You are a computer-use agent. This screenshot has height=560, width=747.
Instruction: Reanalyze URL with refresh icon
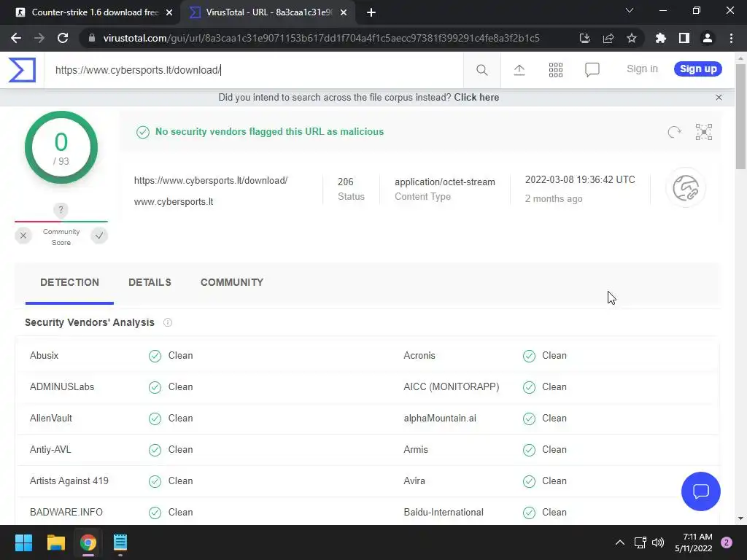tap(674, 132)
